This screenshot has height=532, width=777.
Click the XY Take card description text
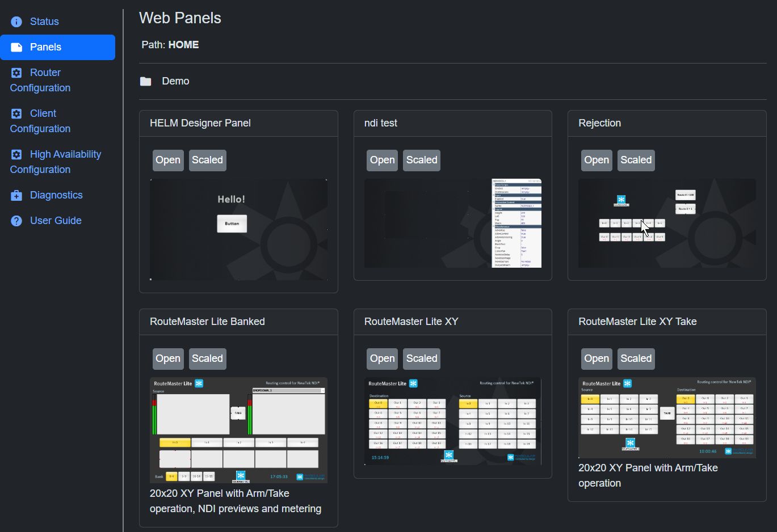[648, 475]
